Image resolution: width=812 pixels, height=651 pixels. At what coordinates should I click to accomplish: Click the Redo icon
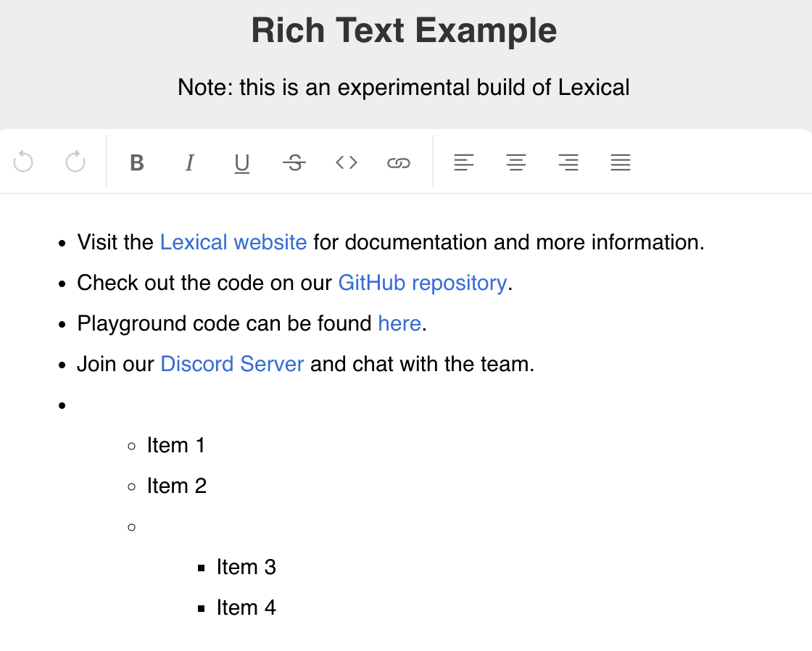point(75,162)
